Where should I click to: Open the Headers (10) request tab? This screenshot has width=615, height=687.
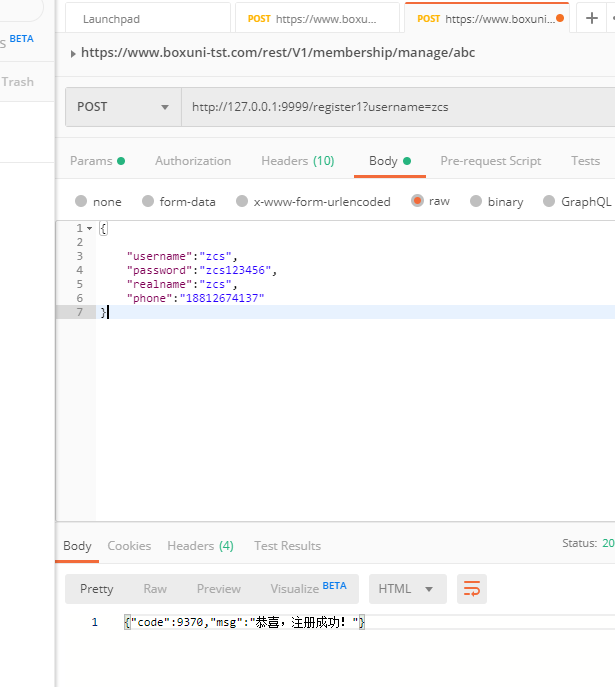coord(297,161)
